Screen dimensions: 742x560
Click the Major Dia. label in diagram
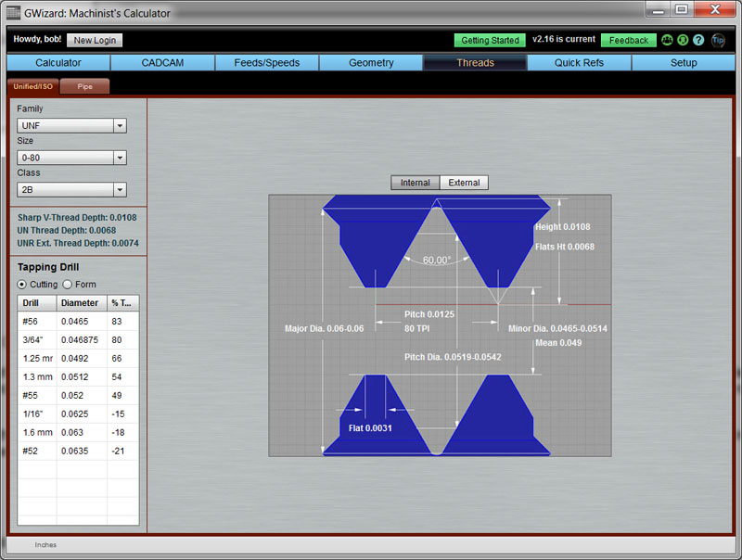pos(324,328)
